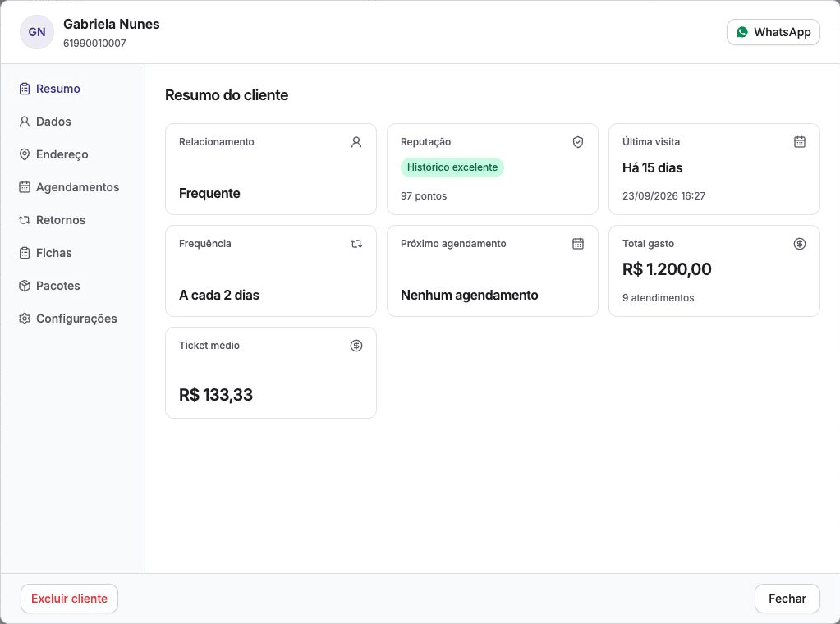
Task: Click the shield icon on Reputação card
Action: [578, 142]
